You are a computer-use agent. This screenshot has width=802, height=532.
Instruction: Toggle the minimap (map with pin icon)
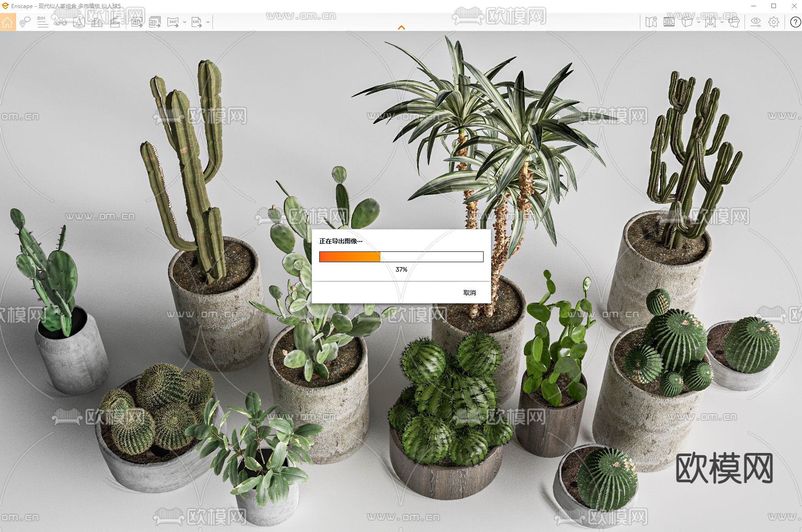pos(651,22)
